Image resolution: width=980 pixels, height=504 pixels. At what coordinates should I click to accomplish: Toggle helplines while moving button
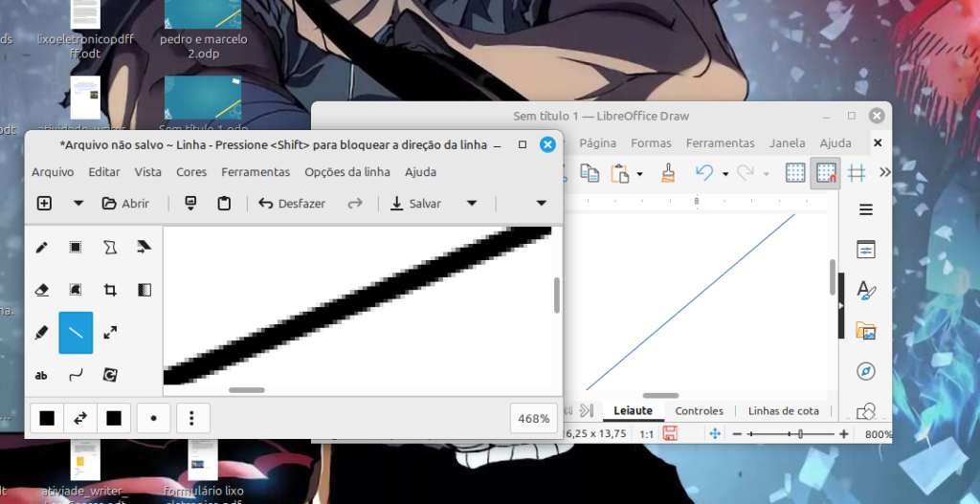(857, 173)
